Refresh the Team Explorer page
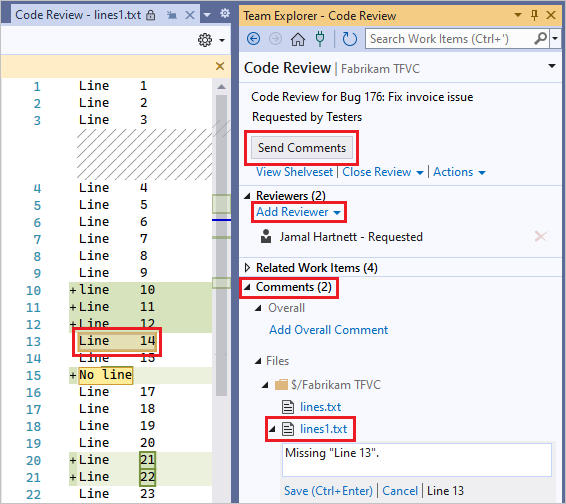This screenshot has width=566, height=504. click(x=349, y=39)
